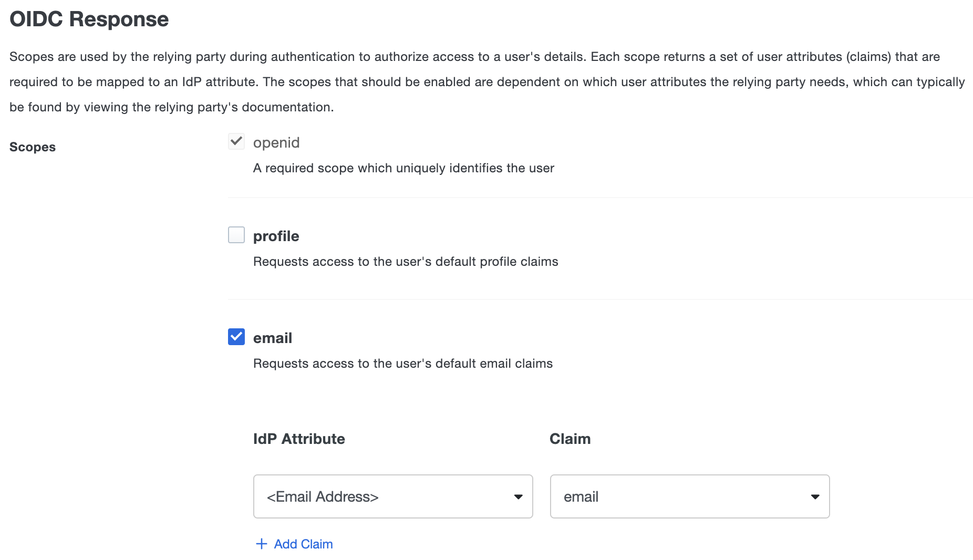The height and width of the screenshot is (560, 973).
Task: Click the Scopes section label
Action: (x=32, y=147)
